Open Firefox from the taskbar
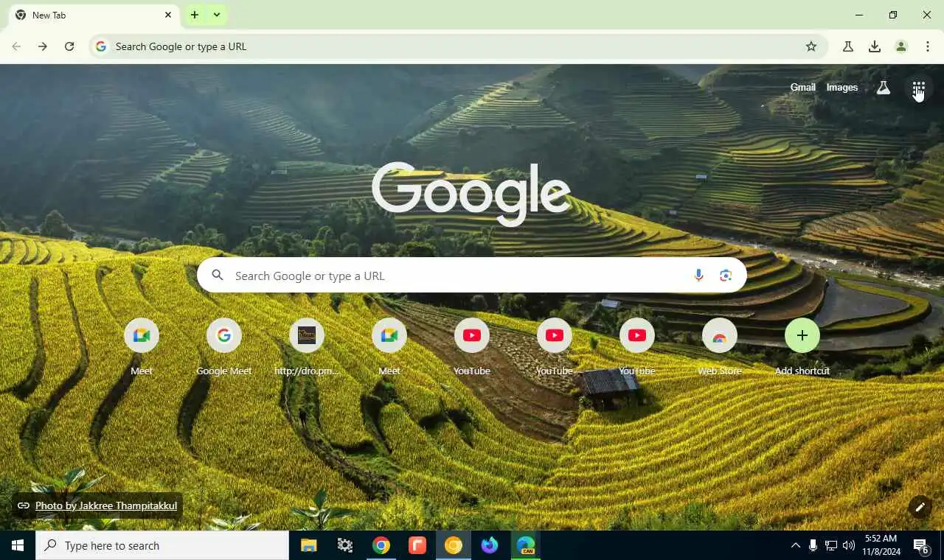 click(x=490, y=545)
